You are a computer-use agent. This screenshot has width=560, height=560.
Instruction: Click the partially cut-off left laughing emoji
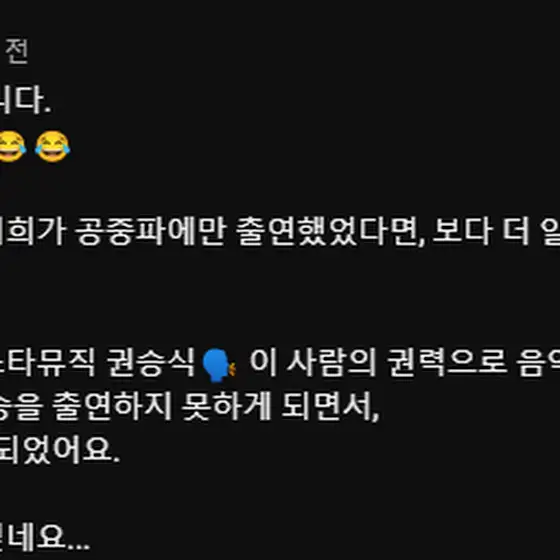[x=13, y=146]
